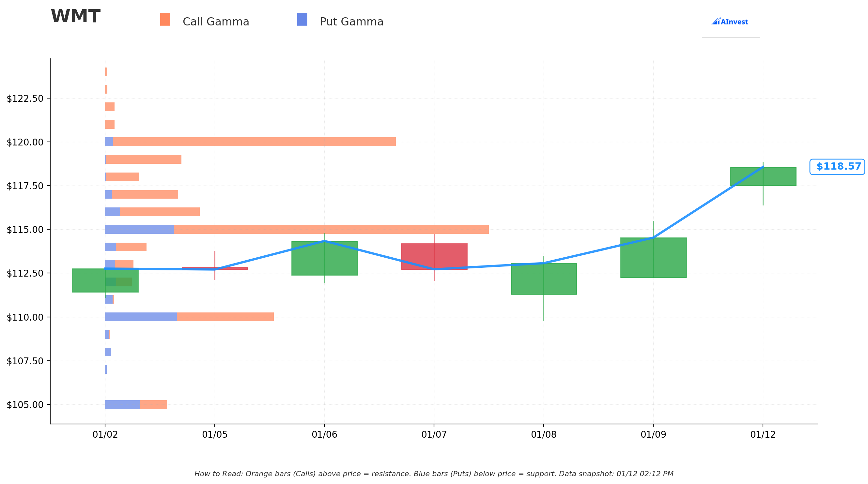Screen dimensions: 868x484
Task: Select the 01/12 green candlestick
Action: click(763, 176)
